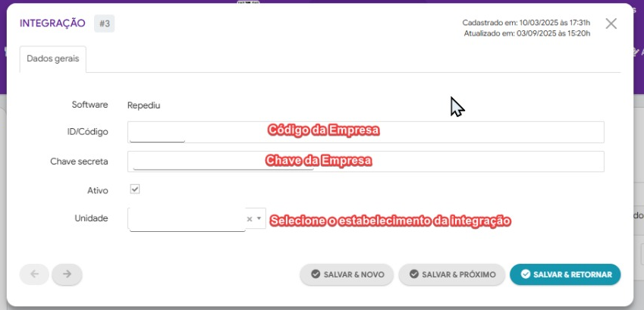Toggle the Ativo checkbox
The height and width of the screenshot is (310, 644).
(135, 189)
